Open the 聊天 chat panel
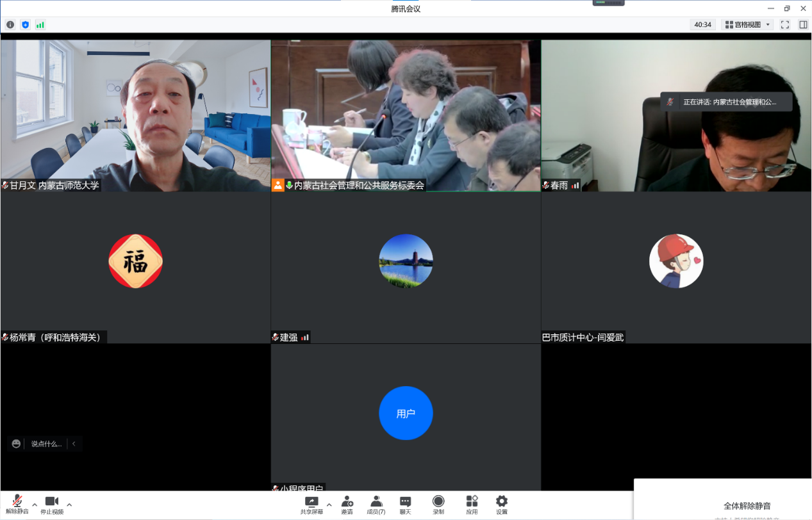The height and width of the screenshot is (520, 812). (405, 504)
